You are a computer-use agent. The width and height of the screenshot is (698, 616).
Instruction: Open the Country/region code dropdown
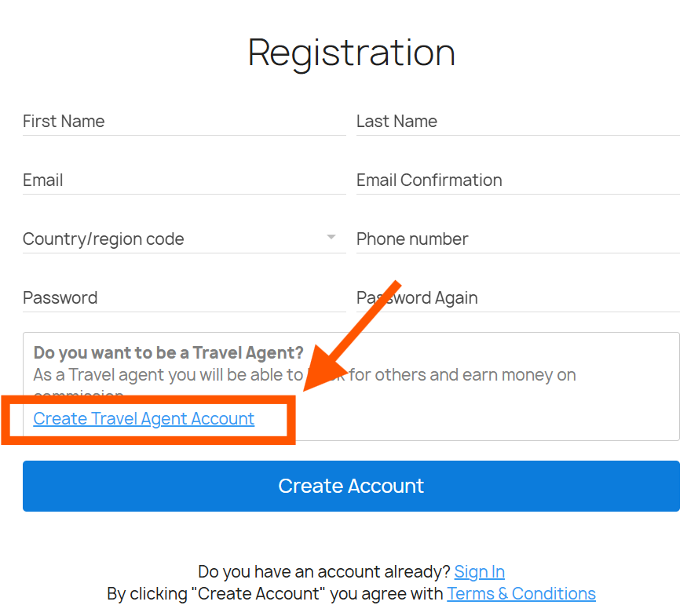(x=173, y=239)
